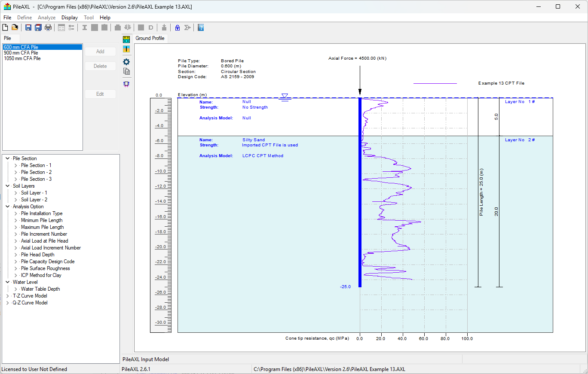This screenshot has width=588, height=374.
Task: Click the greyed-out I-beam section toolbar icon
Action: [85, 27]
